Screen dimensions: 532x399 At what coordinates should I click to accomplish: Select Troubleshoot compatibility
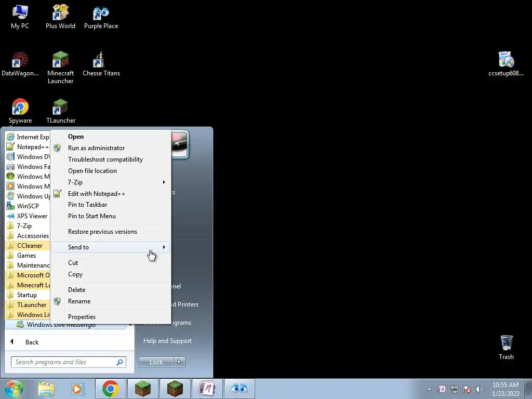pyautogui.click(x=110, y=159)
